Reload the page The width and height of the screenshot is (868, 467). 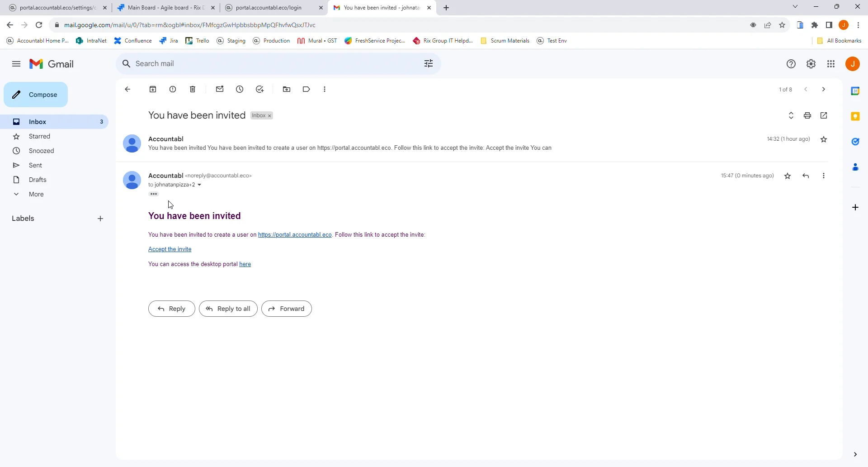click(x=39, y=25)
